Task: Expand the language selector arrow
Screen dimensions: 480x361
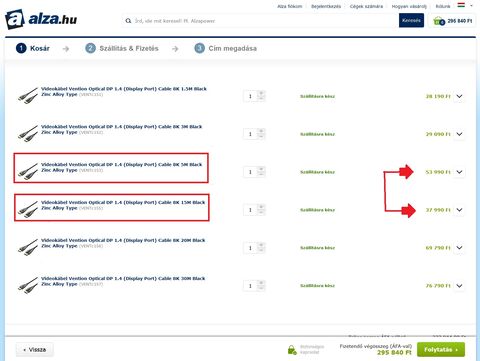Action: tap(471, 6)
